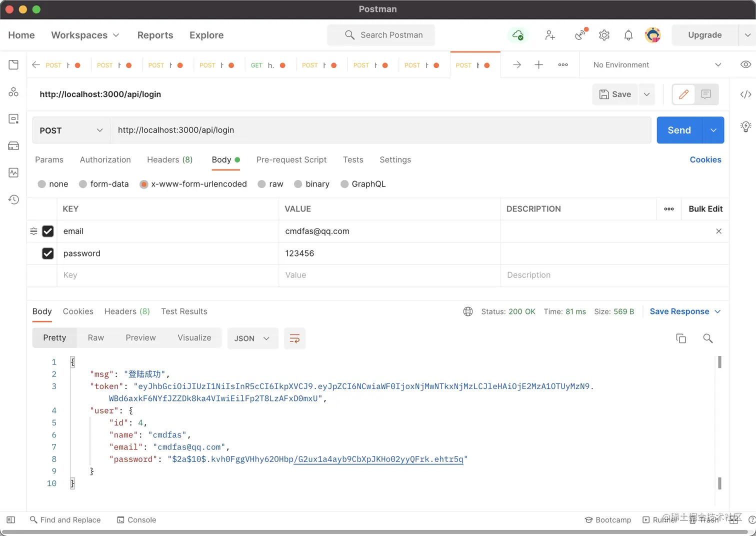Open the Cookies link under Send
Viewport: 756px width, 536px height.
705,159
